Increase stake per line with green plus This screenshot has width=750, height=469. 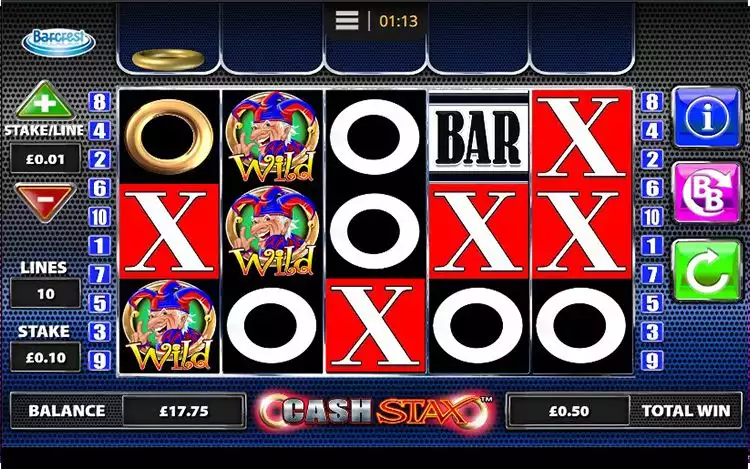click(45, 100)
